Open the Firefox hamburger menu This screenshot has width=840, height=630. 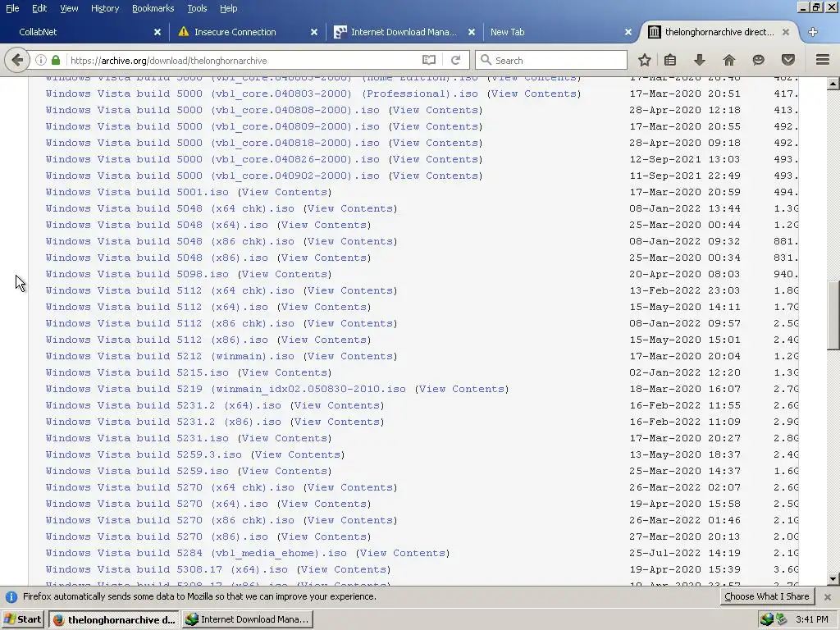point(823,60)
